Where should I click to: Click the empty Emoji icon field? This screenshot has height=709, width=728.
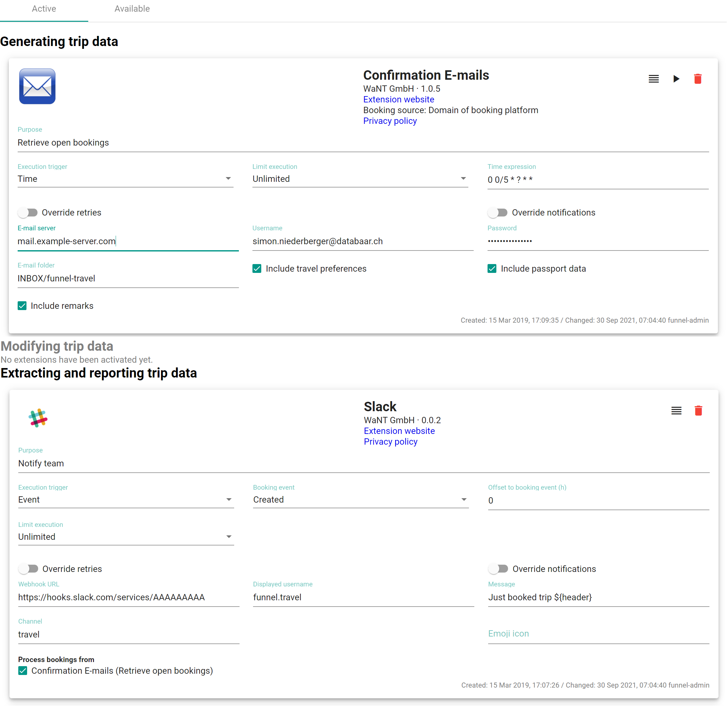(599, 635)
